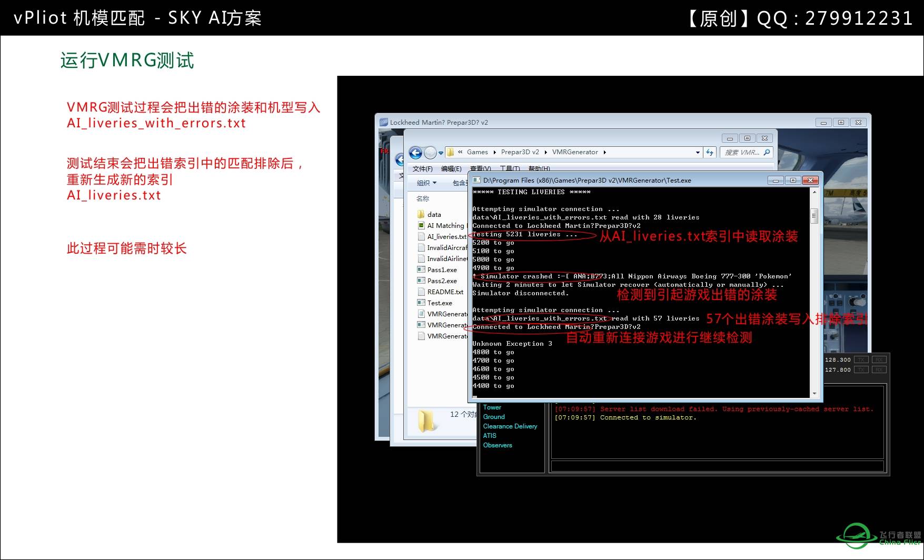Select the VMRGenerator breadcrumb
Viewport: 924px width, 560px height.
click(x=575, y=152)
